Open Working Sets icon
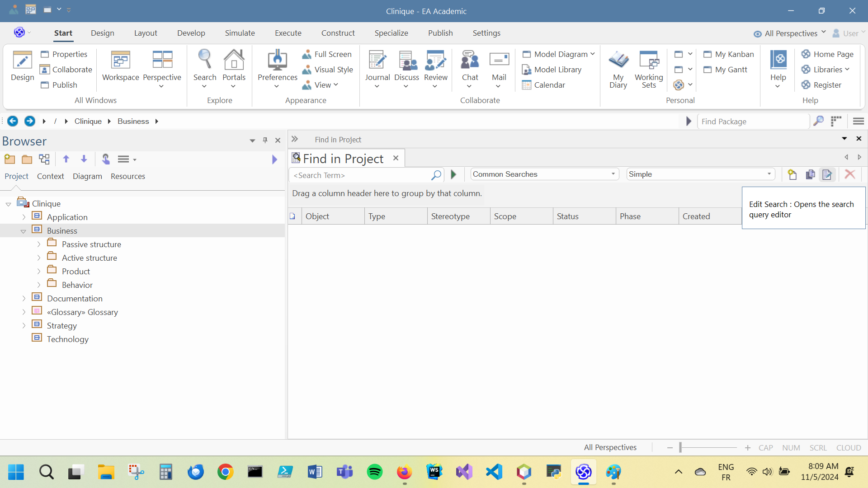 coord(649,60)
